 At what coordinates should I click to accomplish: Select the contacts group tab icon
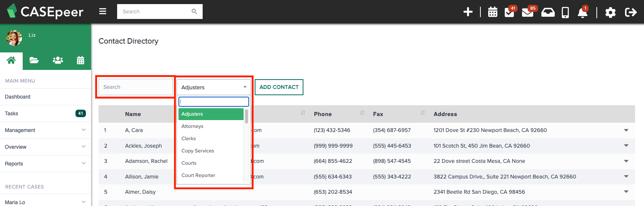tap(58, 60)
